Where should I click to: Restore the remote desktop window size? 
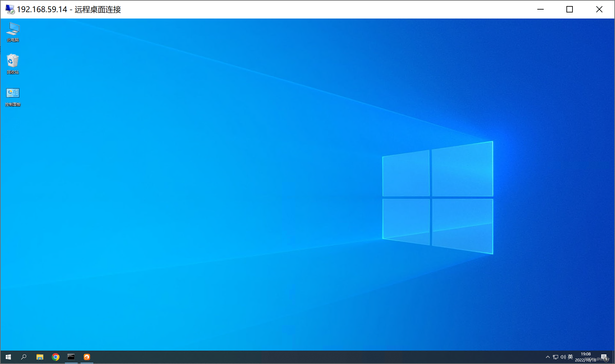(x=570, y=9)
